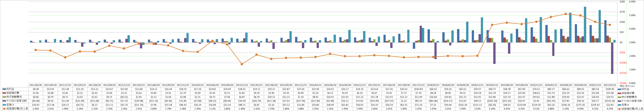
Task: Click teal 営業CF swatch in data table row header
Action: (4, 105)
